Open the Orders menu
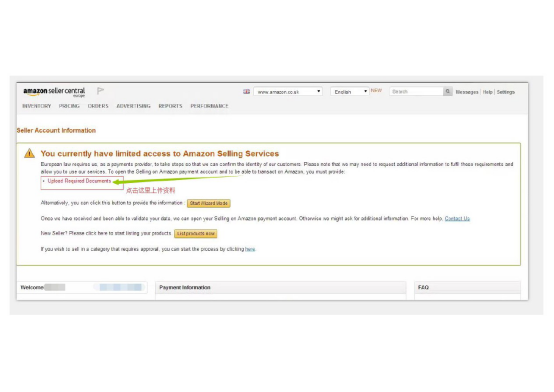 click(x=98, y=106)
